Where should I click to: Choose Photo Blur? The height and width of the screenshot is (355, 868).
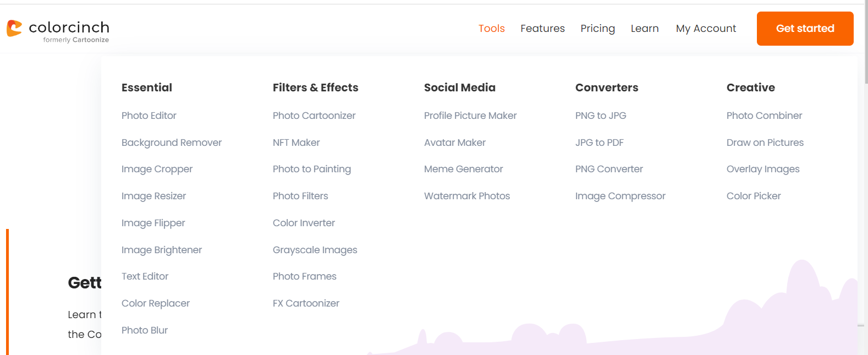145,330
